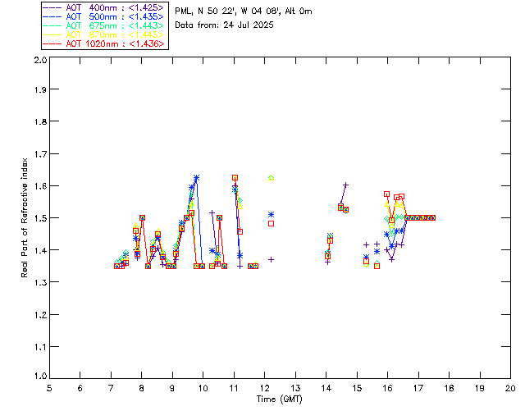525x420 pixels.
Task: Click the x-axis tick label 17
Action: pos(418,389)
